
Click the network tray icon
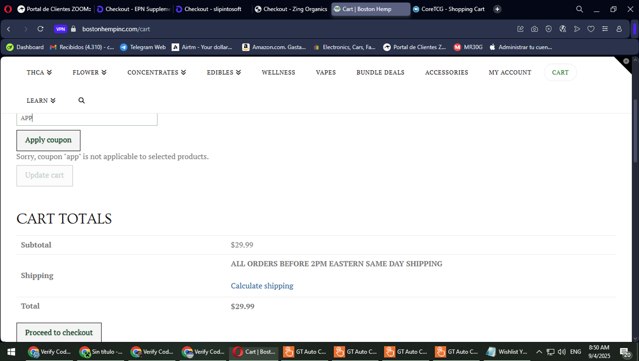pyautogui.click(x=550, y=352)
